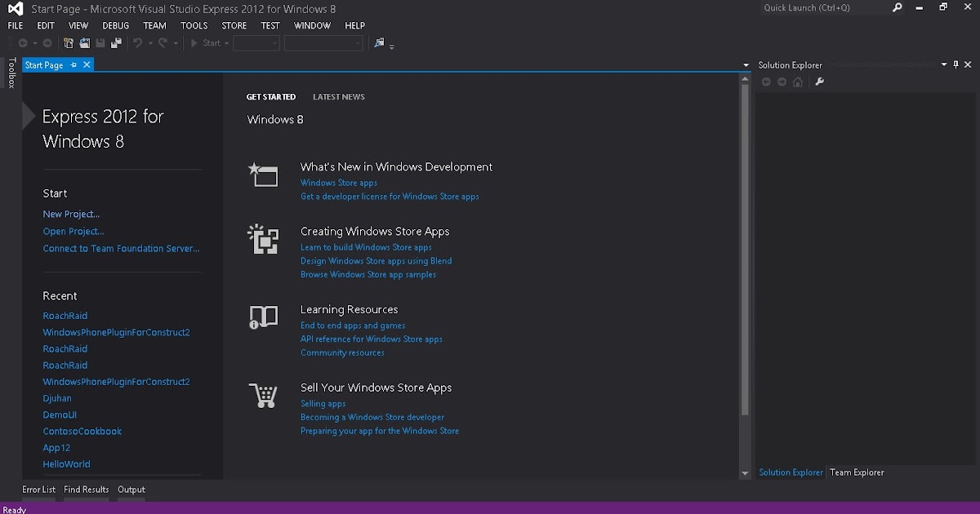Toggle auto-hide pin on Solution Explorer
Image resolution: width=980 pixels, height=514 pixels.
pyautogui.click(x=956, y=64)
